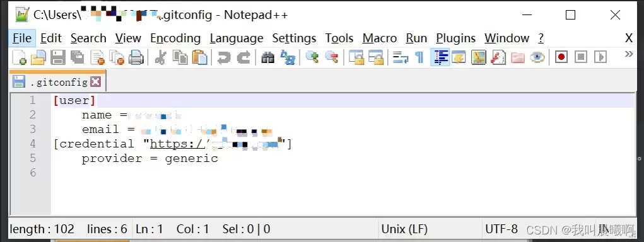Click the 'email =' line in editor

(108, 129)
